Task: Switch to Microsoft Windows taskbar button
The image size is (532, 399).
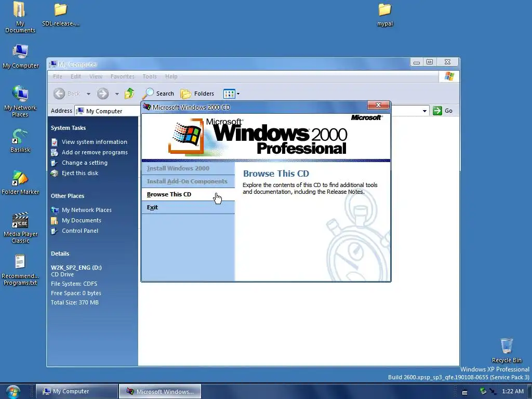Action: coord(160,391)
